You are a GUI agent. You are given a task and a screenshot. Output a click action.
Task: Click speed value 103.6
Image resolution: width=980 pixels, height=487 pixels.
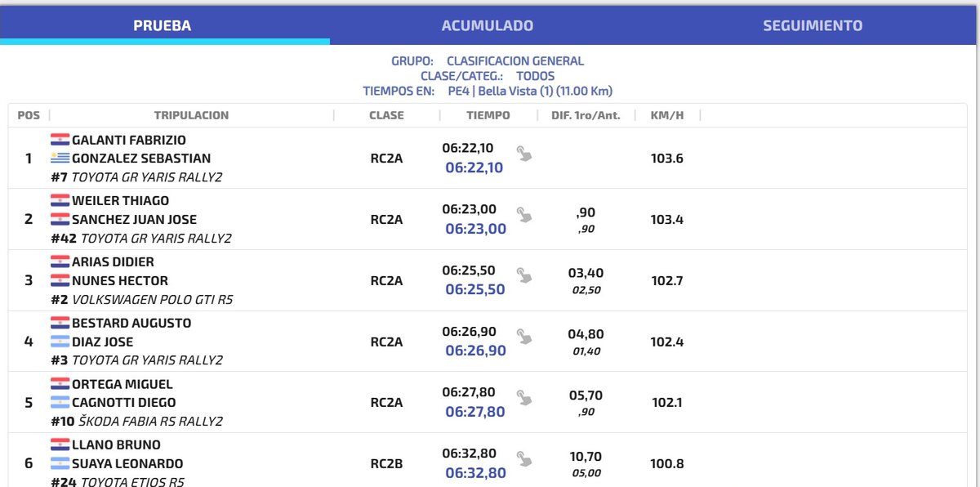pyautogui.click(x=666, y=159)
